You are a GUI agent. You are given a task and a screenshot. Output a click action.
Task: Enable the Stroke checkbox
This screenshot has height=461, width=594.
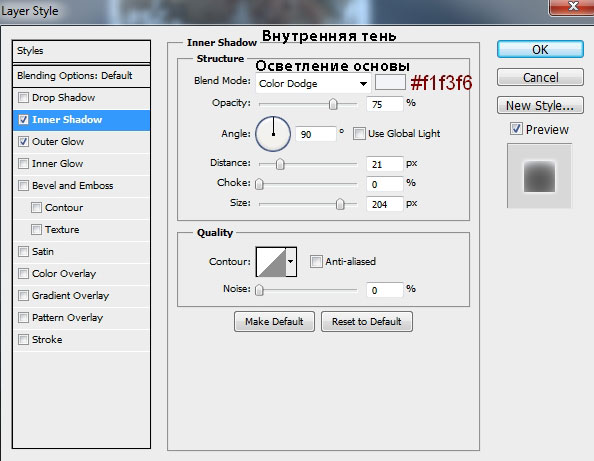tap(23, 339)
